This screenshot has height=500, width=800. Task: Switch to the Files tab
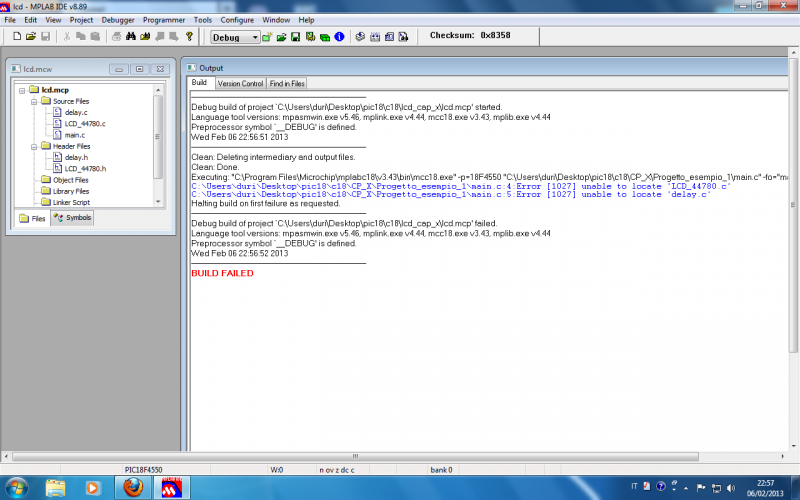click(33, 218)
